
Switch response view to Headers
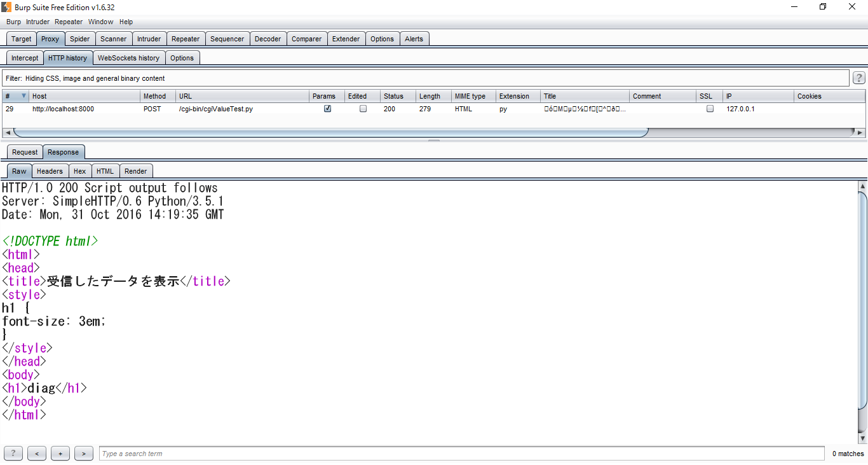[50, 171]
